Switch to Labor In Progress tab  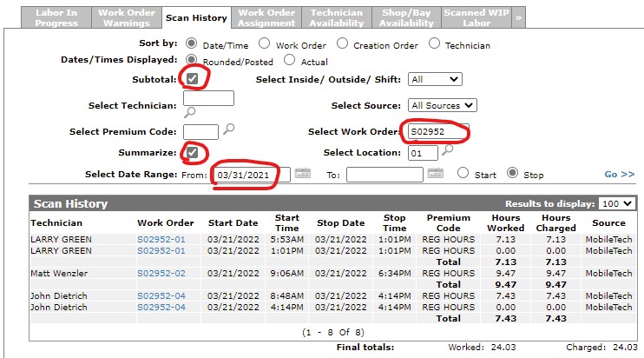[56, 18]
